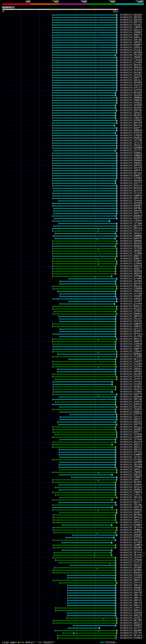Select the UniRef100_P50156 label

tap(131, 55)
